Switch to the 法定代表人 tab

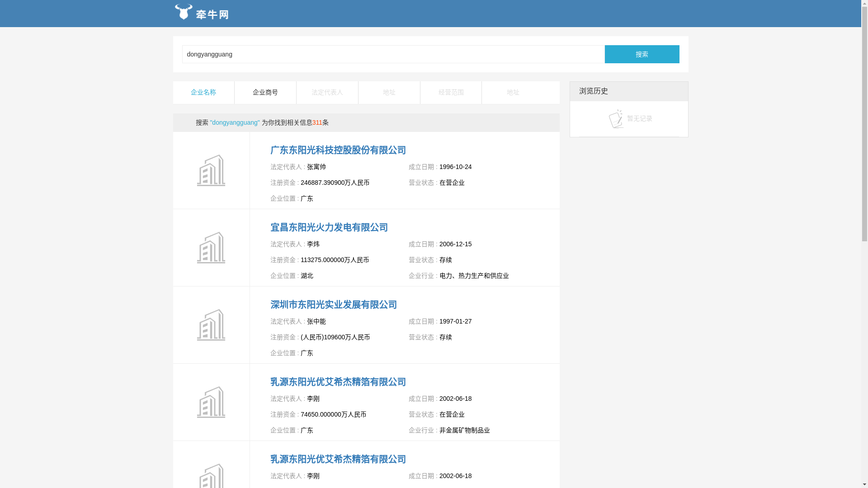pos(327,92)
